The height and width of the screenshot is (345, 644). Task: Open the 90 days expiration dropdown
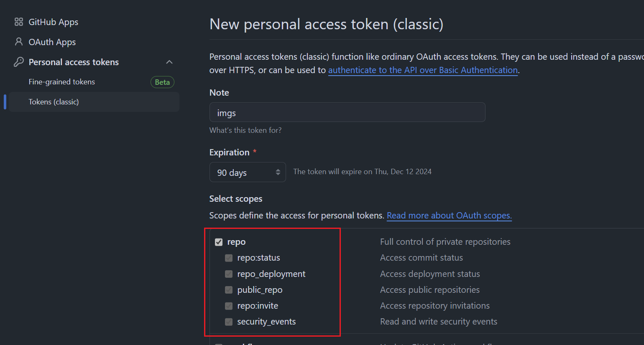[248, 172]
